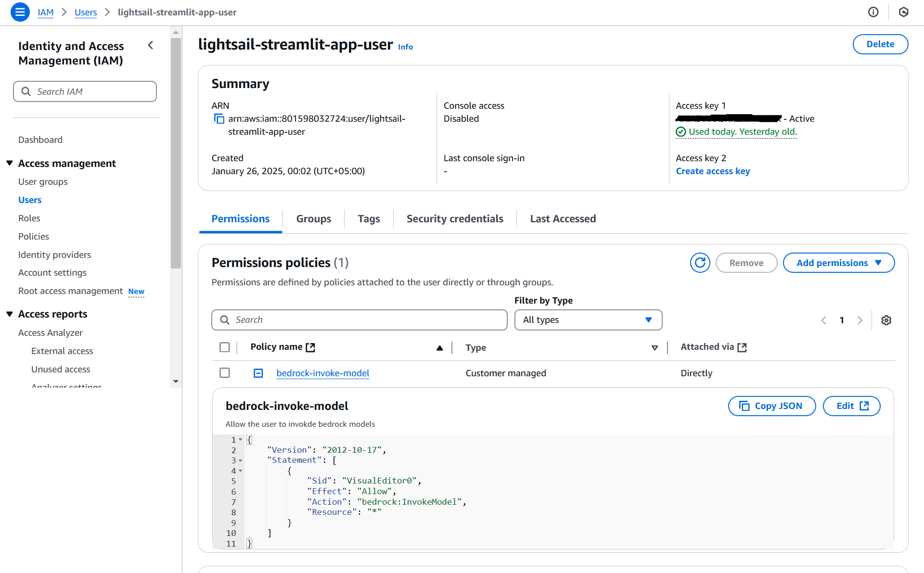The width and height of the screenshot is (924, 573).
Task: Click the Remove button
Action: pos(746,263)
